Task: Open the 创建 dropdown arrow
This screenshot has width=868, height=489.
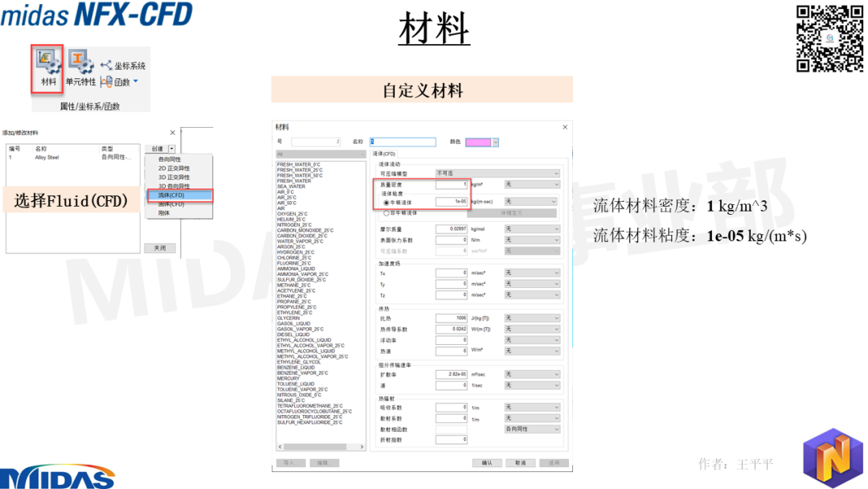Action: pyautogui.click(x=172, y=149)
